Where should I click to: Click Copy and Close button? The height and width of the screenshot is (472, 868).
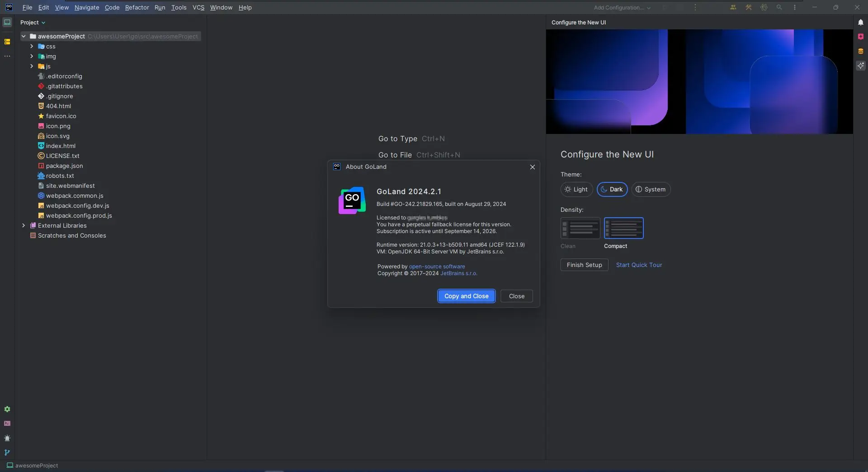(x=467, y=296)
